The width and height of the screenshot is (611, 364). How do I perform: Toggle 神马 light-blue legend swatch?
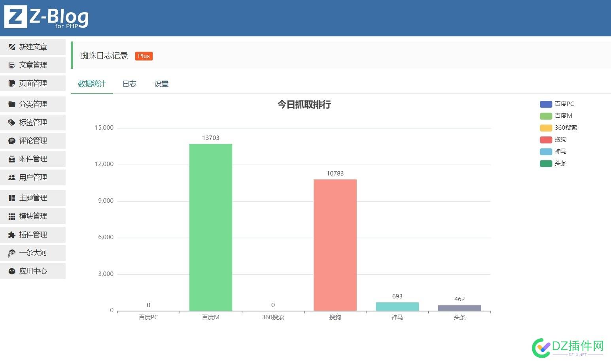pos(546,152)
